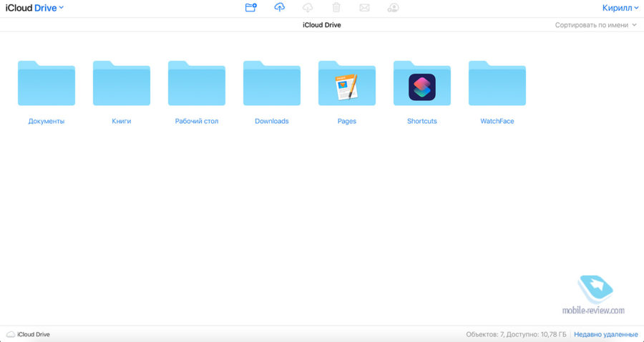
Task: Click iCloud Drive in bottom path bar
Action: pos(33,335)
